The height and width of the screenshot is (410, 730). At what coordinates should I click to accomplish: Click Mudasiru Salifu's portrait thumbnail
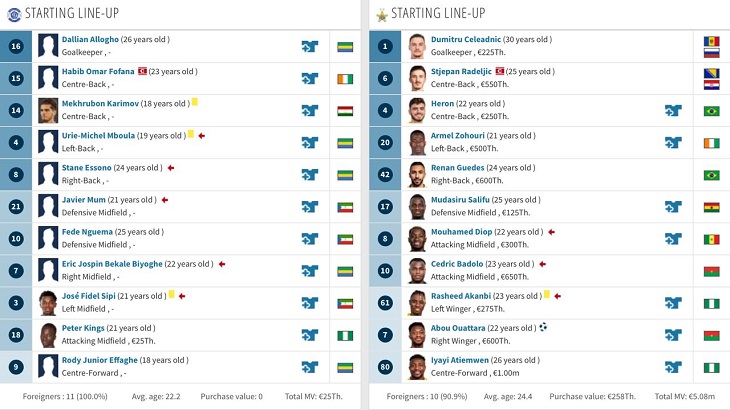pos(417,207)
